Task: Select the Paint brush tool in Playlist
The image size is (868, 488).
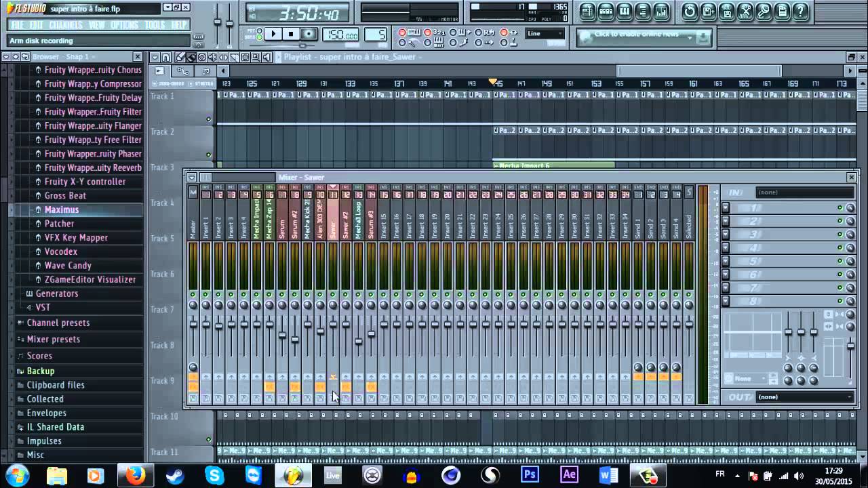Action: (192, 58)
